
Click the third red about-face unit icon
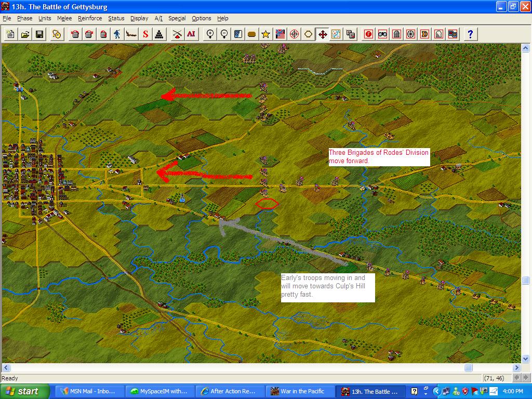(x=103, y=34)
